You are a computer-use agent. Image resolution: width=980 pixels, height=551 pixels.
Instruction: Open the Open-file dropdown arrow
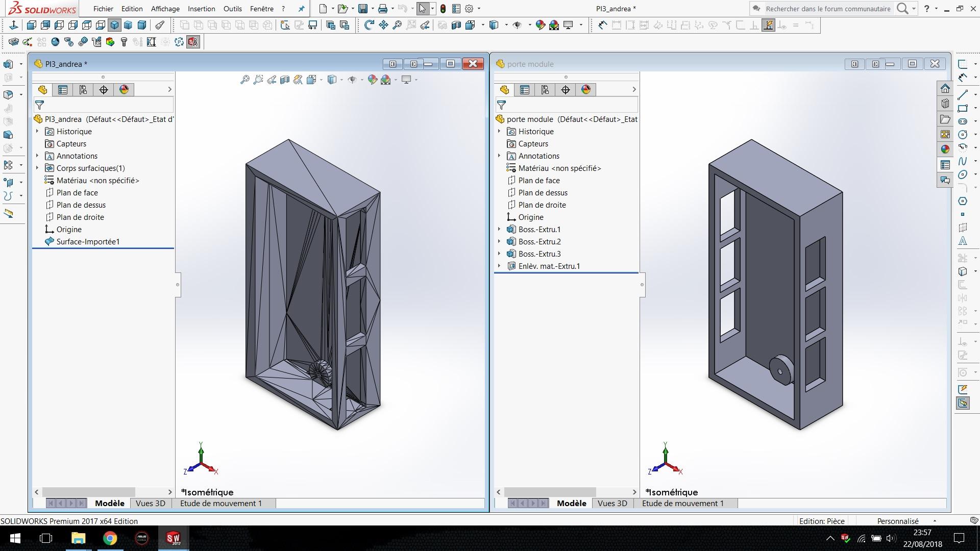point(352,9)
